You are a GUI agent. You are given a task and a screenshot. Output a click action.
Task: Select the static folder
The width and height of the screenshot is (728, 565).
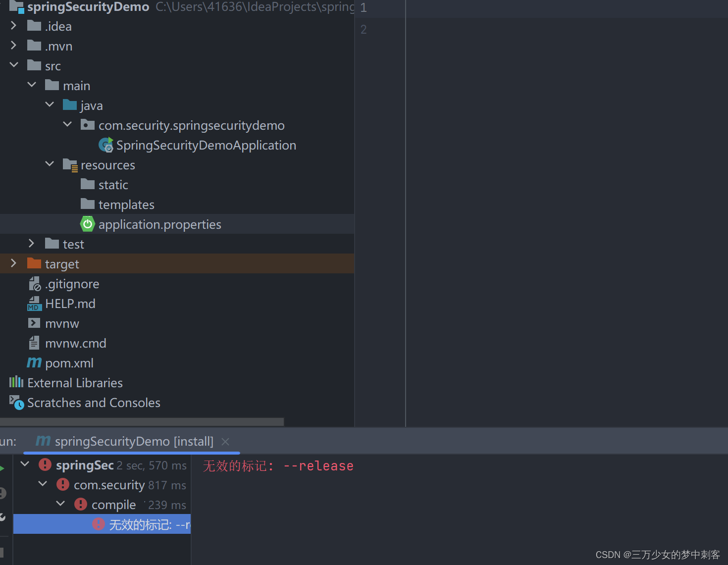pos(113,185)
